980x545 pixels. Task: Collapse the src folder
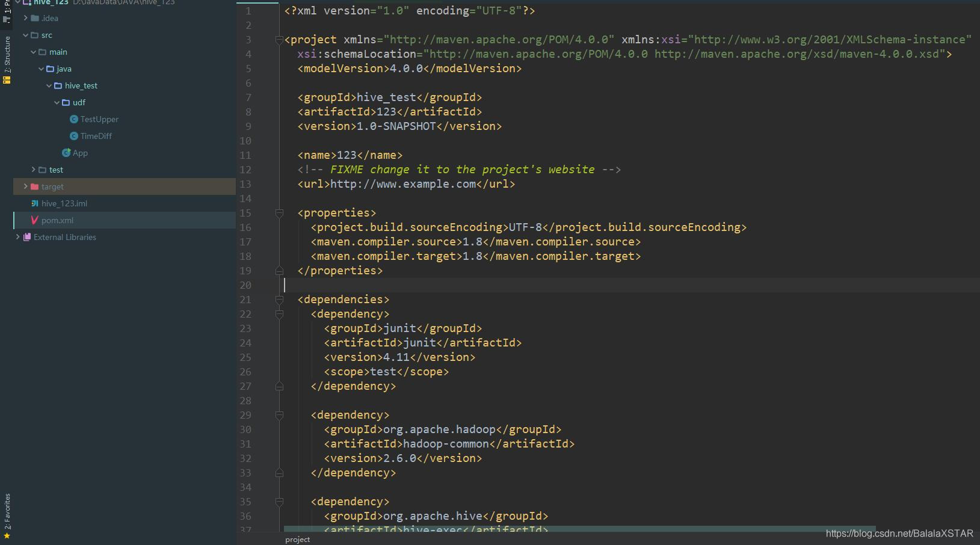coord(25,35)
